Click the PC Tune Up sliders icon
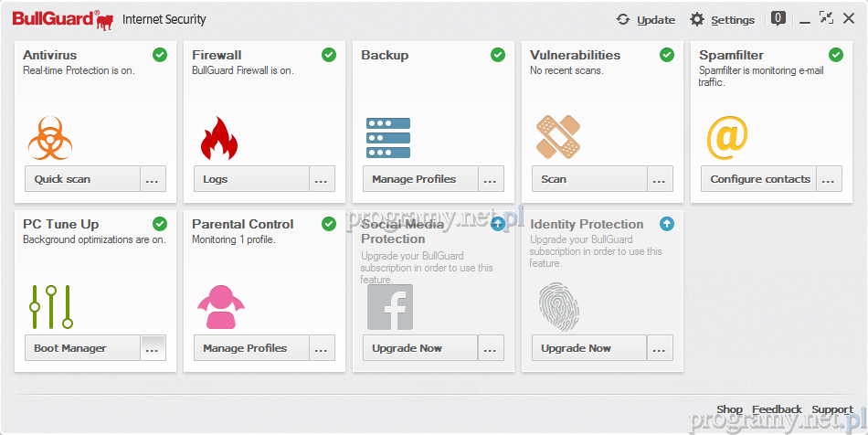This screenshot has width=868, height=435. (50, 307)
